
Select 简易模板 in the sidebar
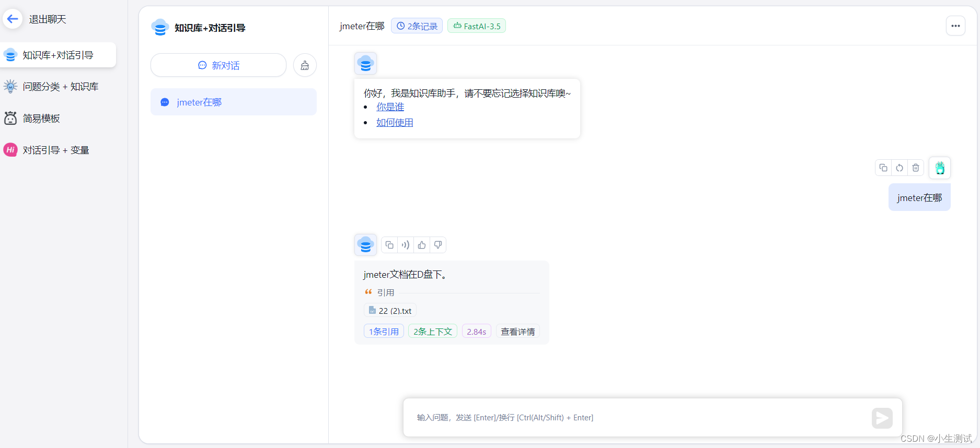tap(57, 119)
